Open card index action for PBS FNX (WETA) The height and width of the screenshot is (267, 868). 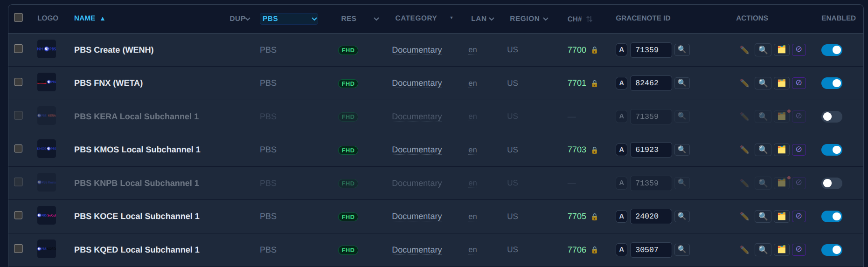(x=782, y=82)
